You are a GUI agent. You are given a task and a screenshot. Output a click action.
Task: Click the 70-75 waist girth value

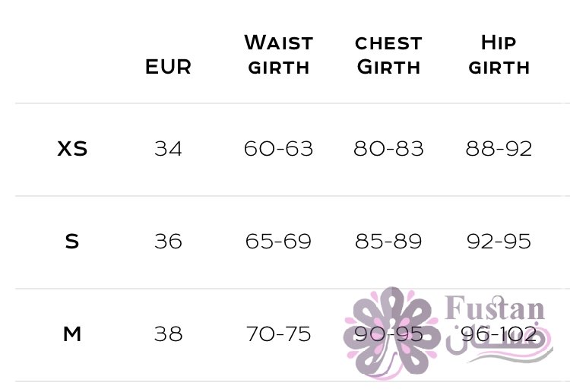(278, 334)
